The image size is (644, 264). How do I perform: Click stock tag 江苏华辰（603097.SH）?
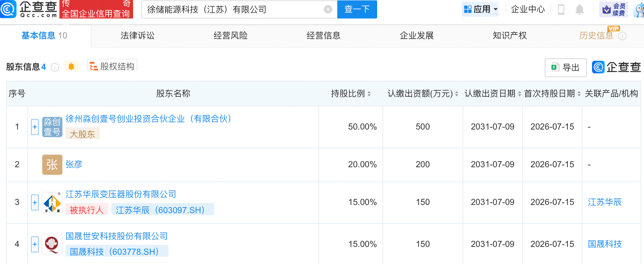pos(163,210)
